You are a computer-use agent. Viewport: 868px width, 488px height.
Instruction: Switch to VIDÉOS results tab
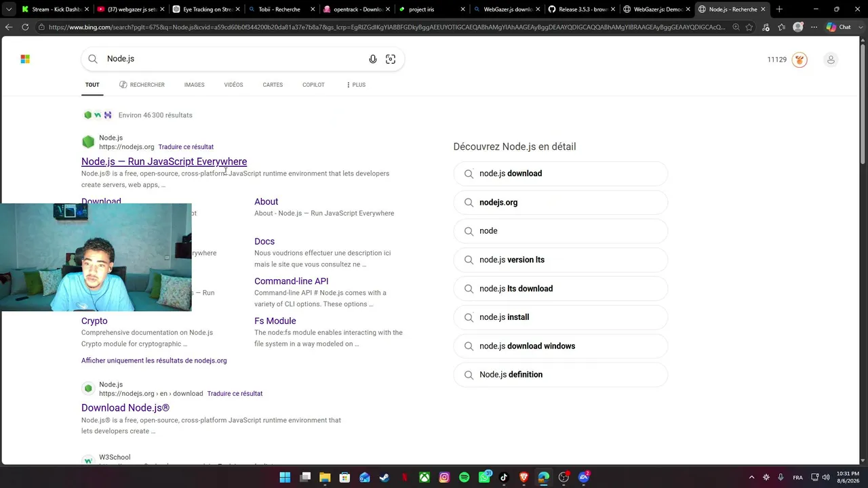coord(233,85)
